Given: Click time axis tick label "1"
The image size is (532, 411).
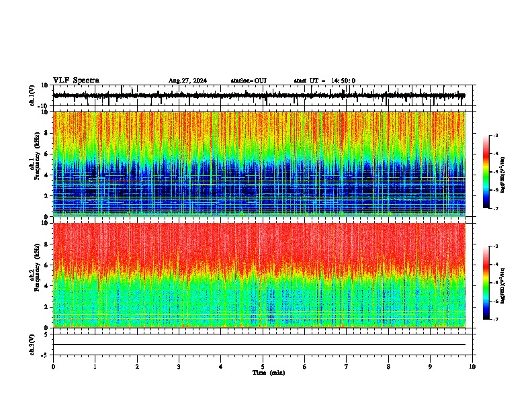Looking at the screenshot, I should (x=95, y=367).
